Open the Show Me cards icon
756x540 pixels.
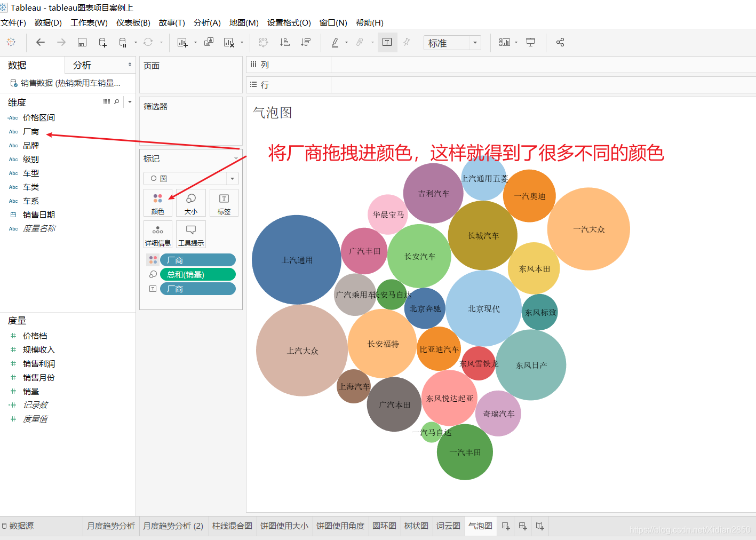(504, 42)
